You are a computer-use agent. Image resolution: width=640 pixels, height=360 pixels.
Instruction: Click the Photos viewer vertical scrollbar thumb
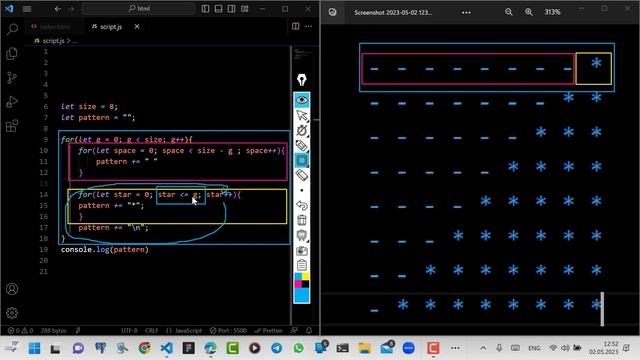[x=602, y=309]
